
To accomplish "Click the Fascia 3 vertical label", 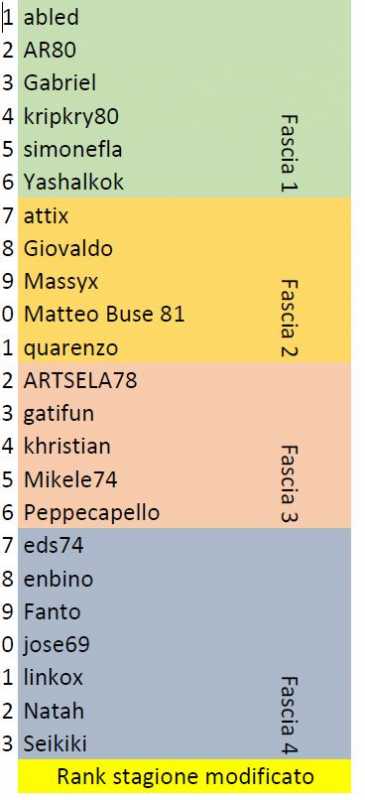I will coord(289,485).
